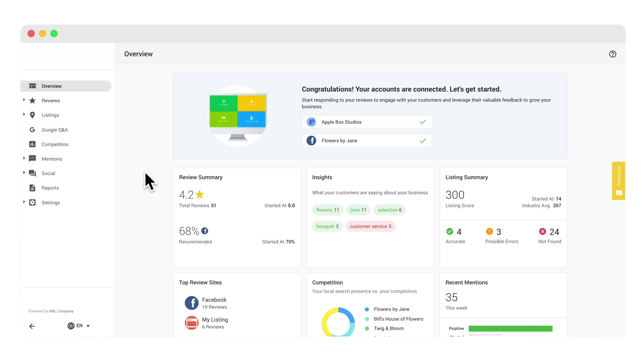Click the Apple Box Studios account row
The height and width of the screenshot is (362, 644).
pos(367,122)
